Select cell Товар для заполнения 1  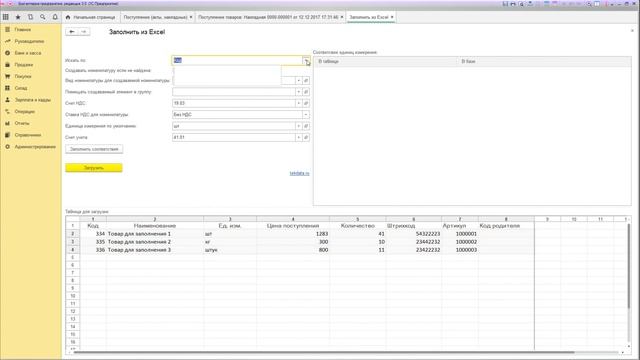click(155, 234)
